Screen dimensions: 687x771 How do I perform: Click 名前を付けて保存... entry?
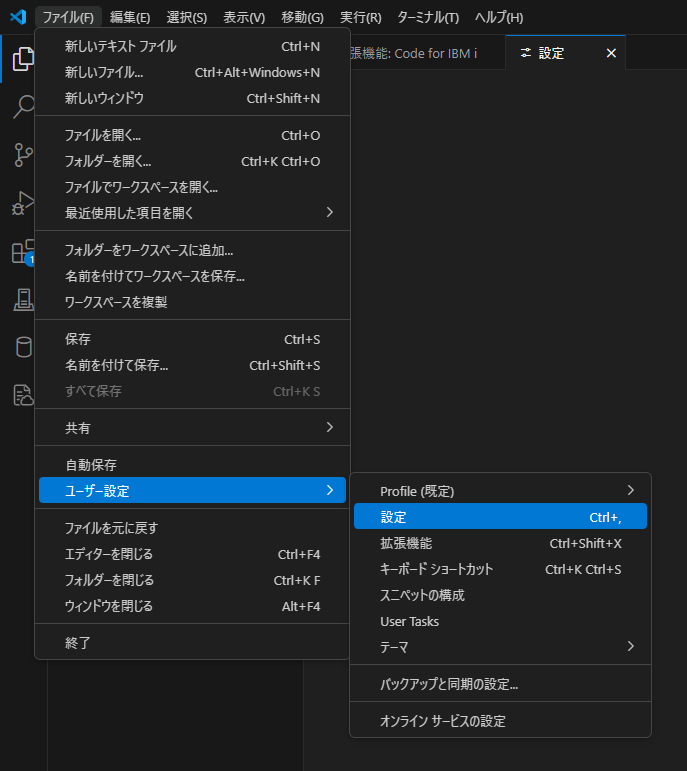click(x=192, y=365)
